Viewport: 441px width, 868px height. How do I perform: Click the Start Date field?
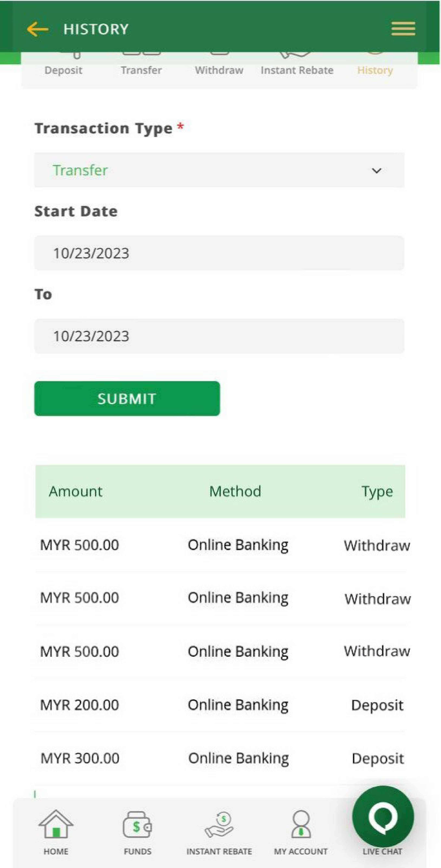219,253
